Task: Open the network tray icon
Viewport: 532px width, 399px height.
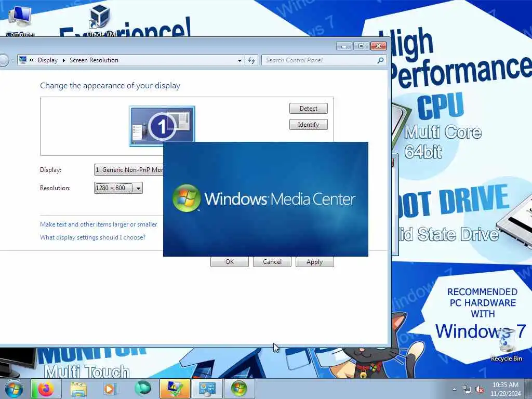Action: click(x=467, y=390)
